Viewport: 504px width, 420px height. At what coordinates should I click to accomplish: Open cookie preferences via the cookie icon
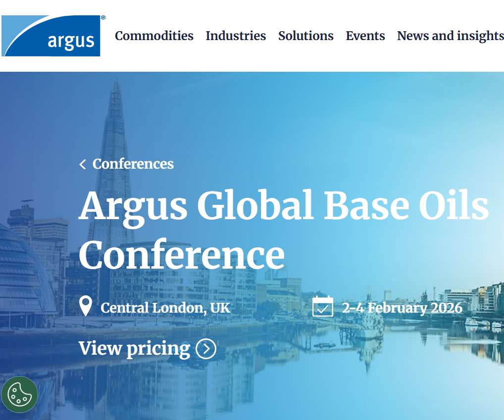19,394
